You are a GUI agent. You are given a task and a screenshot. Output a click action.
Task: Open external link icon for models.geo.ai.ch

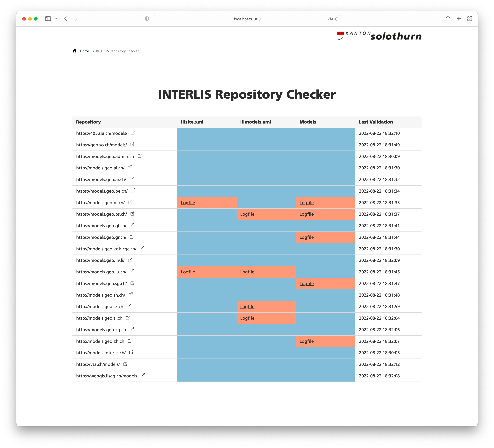[130, 167]
